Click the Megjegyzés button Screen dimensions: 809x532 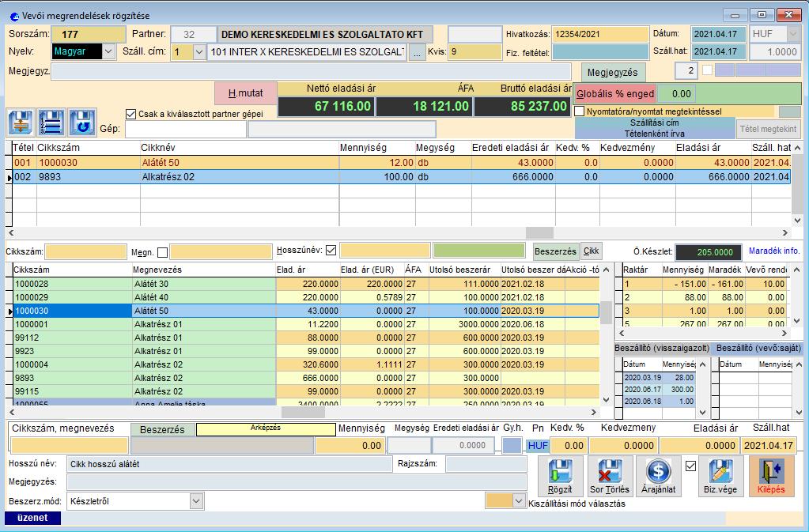point(612,73)
